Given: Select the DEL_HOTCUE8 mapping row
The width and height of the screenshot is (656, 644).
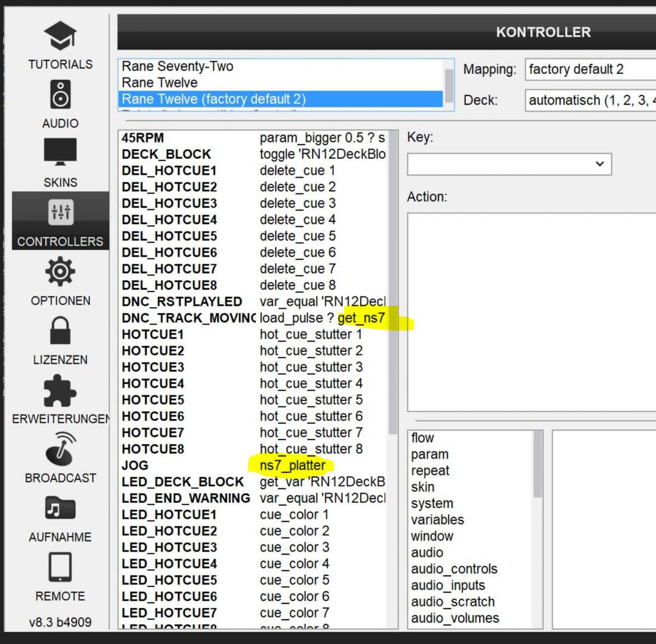Looking at the screenshot, I should [253, 285].
